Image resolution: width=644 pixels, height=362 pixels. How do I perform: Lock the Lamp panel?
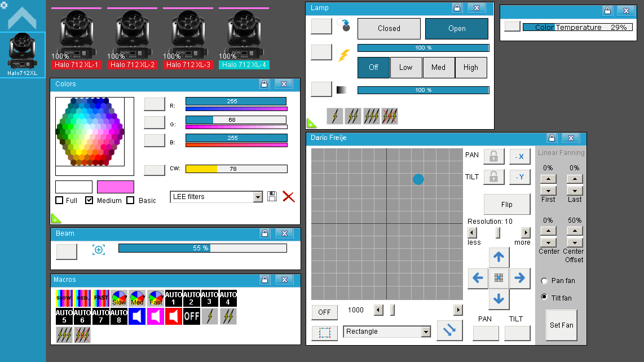(x=457, y=8)
